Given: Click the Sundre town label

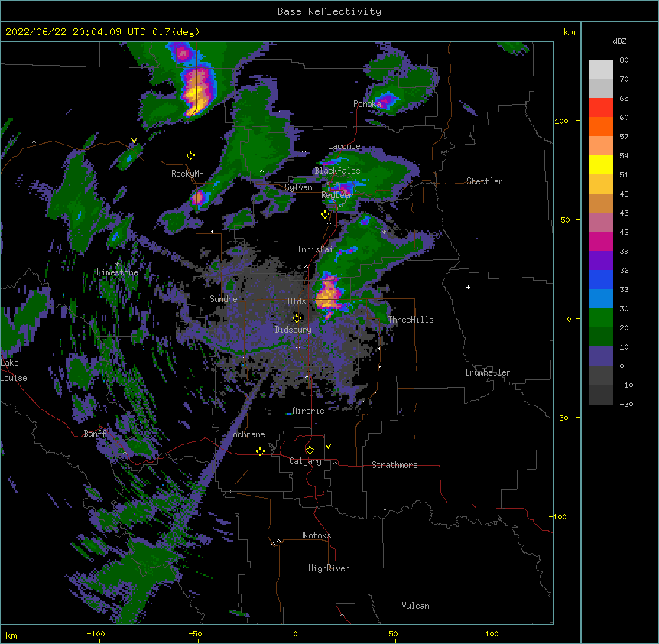Looking at the screenshot, I should tap(223, 299).
